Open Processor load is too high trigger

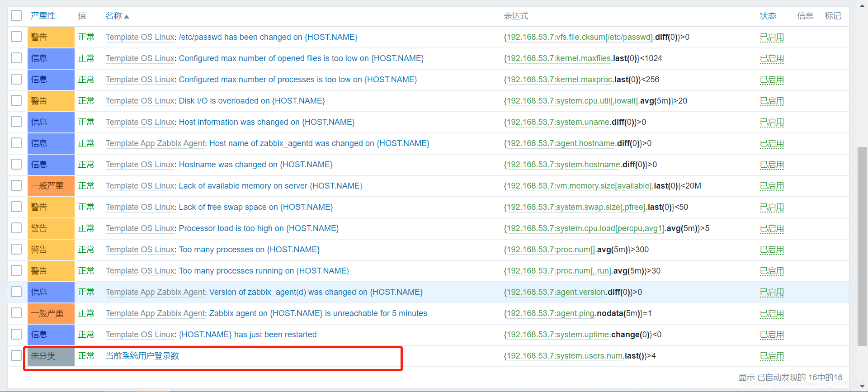[259, 228]
